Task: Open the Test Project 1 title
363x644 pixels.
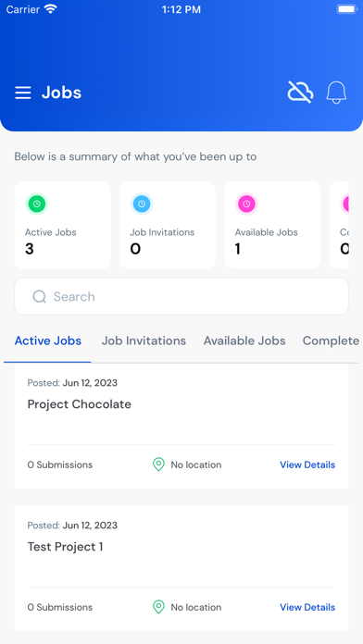Action: [x=65, y=547]
